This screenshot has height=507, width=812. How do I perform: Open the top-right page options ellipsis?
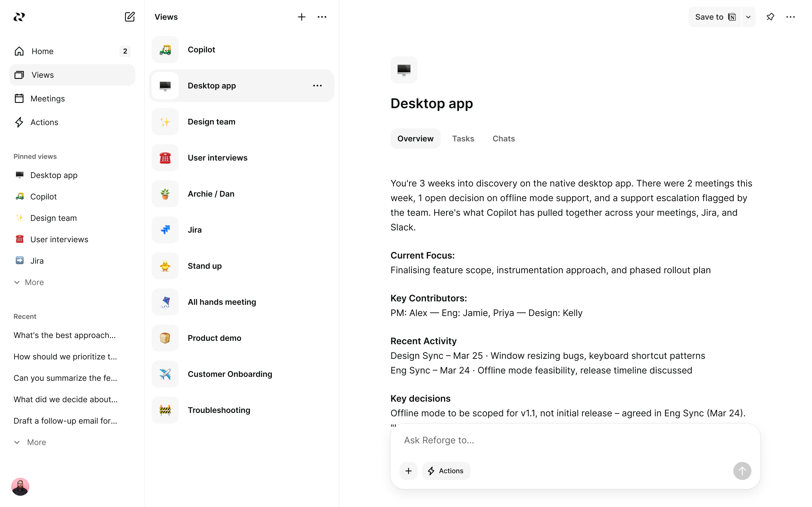click(790, 17)
